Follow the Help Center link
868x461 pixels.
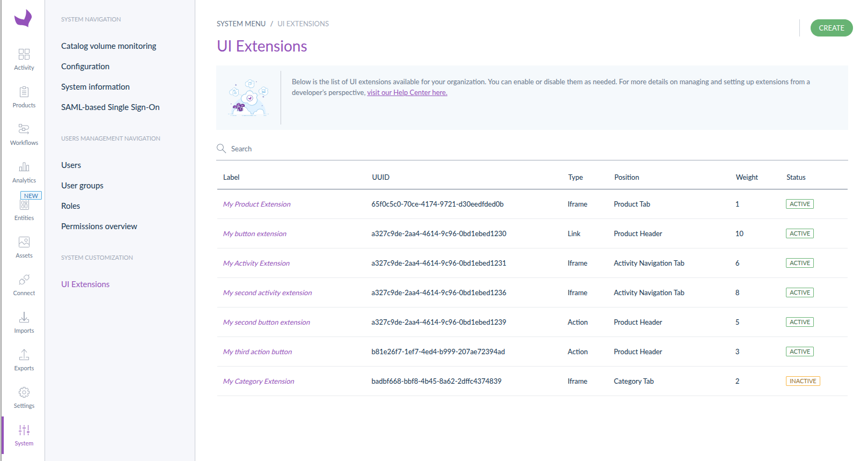pyautogui.click(x=407, y=93)
